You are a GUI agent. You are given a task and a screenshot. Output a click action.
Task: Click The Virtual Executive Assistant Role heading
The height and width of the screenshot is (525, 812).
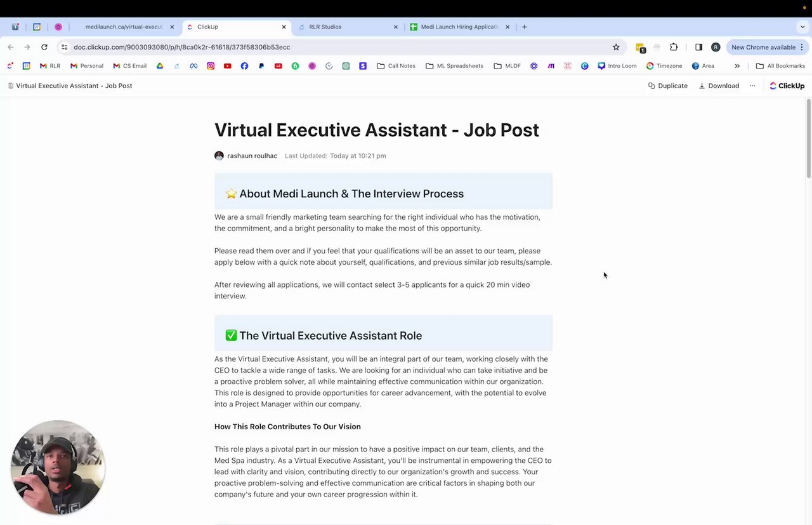[x=331, y=336]
